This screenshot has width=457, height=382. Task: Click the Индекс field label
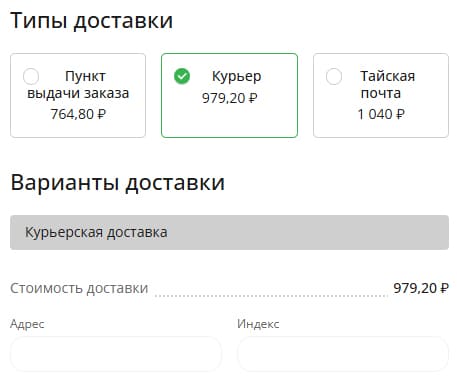(x=258, y=324)
